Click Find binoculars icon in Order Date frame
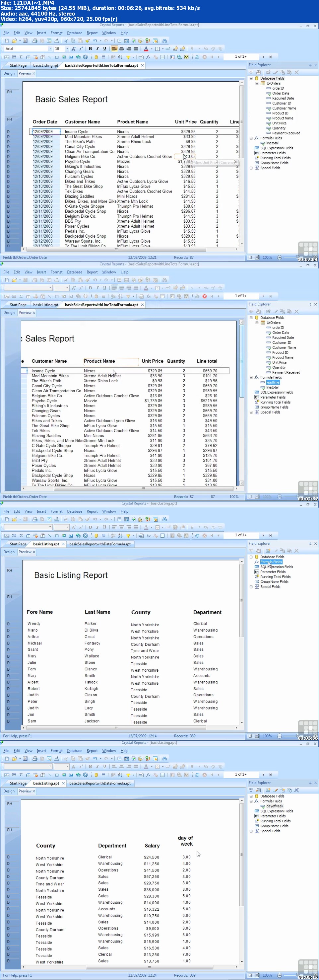319x980 pixels. 164,41
